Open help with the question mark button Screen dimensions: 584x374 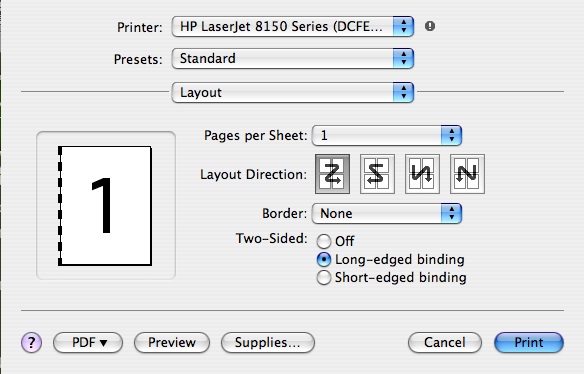tap(31, 342)
